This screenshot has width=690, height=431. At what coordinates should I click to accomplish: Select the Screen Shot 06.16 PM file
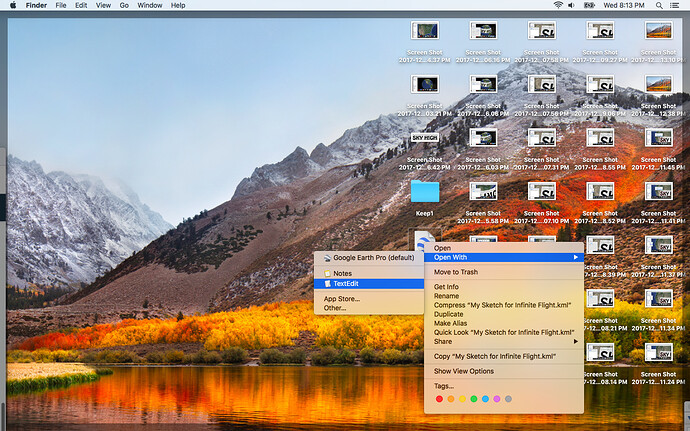483,30
